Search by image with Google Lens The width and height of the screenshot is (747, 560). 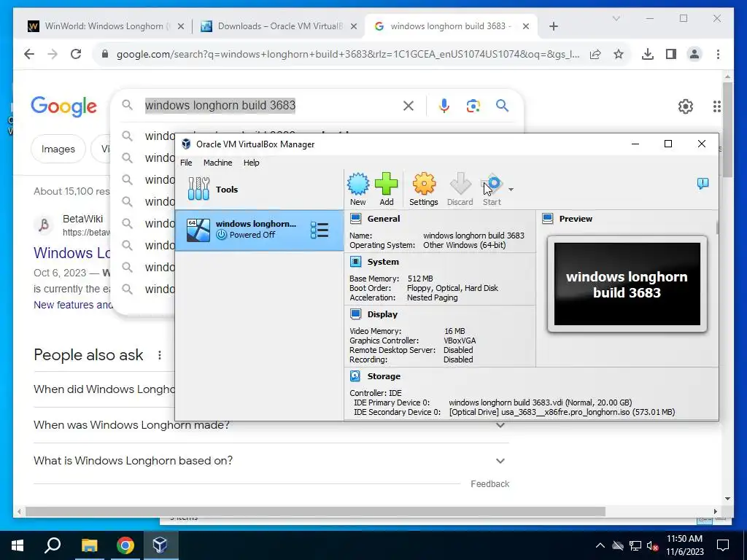tap(473, 106)
